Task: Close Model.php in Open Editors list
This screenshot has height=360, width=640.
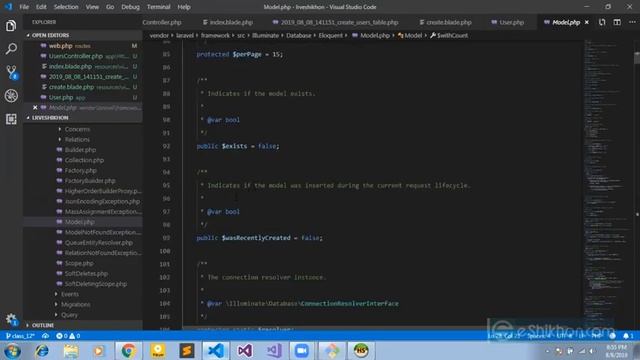Action: tap(35, 107)
